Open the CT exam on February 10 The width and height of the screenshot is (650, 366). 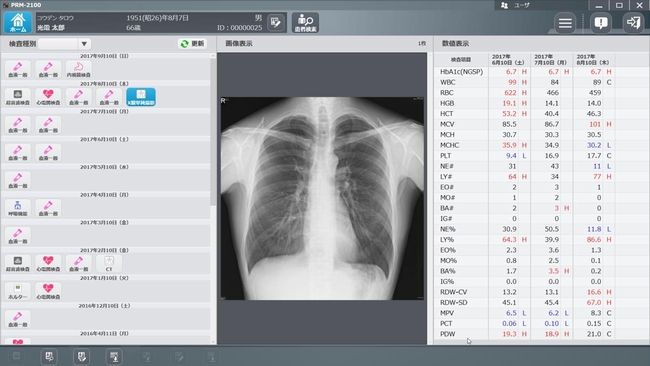click(x=109, y=264)
